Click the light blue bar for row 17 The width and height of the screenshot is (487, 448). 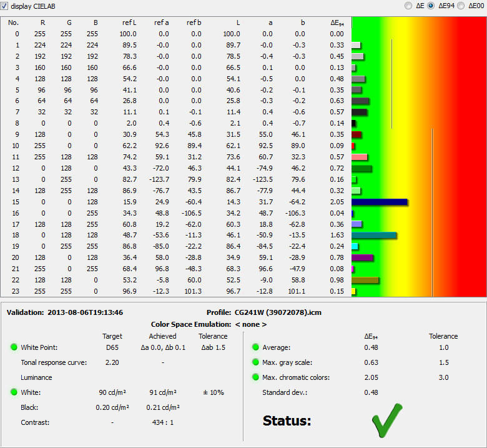click(357, 224)
